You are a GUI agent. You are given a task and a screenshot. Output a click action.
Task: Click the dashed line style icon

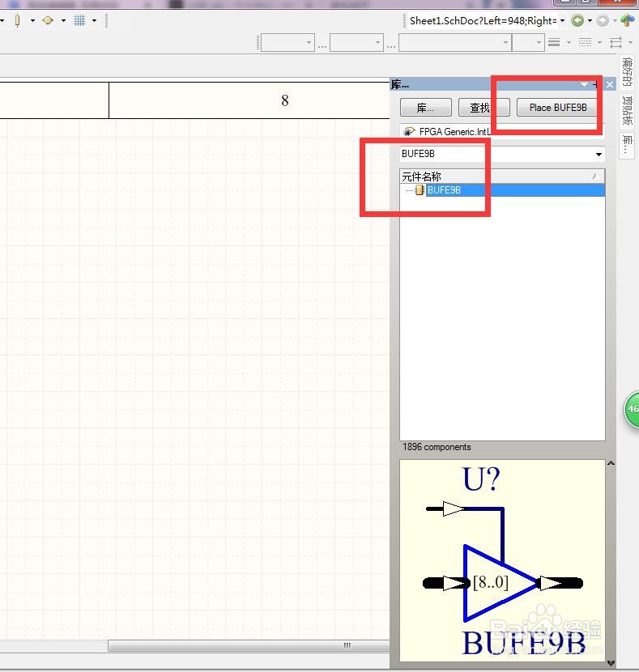(585, 42)
